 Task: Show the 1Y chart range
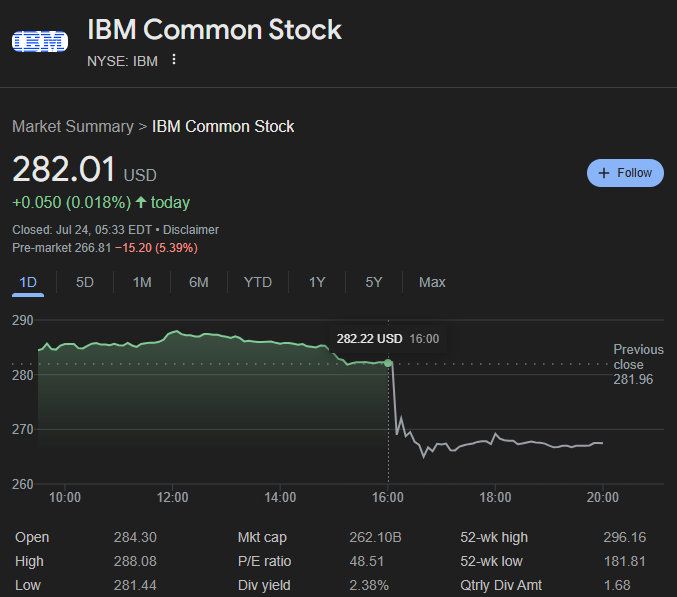coord(317,282)
